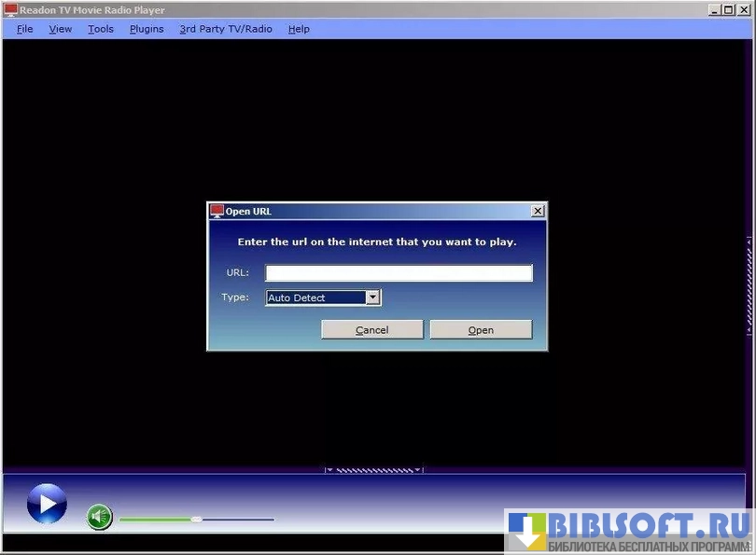Close the Open URL dialog

[538, 211]
